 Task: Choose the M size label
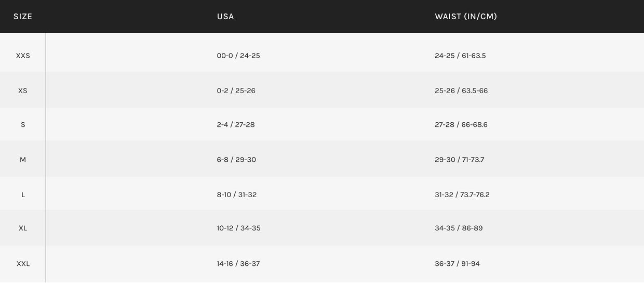click(23, 160)
